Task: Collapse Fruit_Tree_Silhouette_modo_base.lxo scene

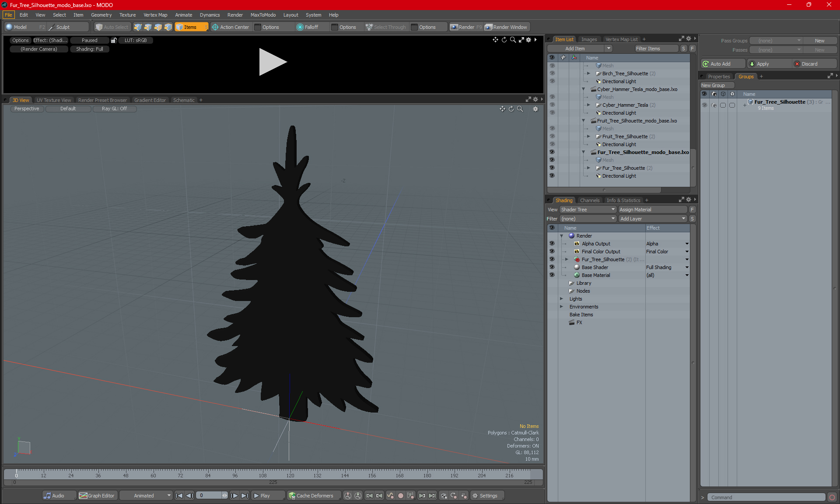Action: point(583,121)
